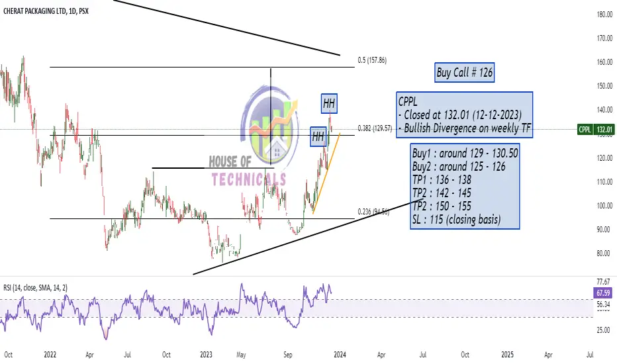Click the 90.00 price axis label
Image resolution: width=617 pixels, height=364 pixels.
coord(604,230)
